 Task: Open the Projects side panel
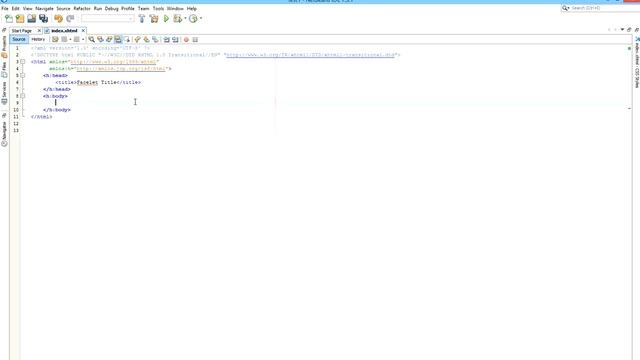(x=4, y=46)
